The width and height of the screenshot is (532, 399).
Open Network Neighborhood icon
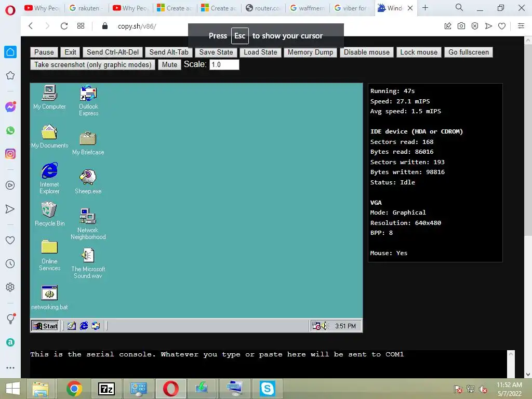click(x=88, y=224)
